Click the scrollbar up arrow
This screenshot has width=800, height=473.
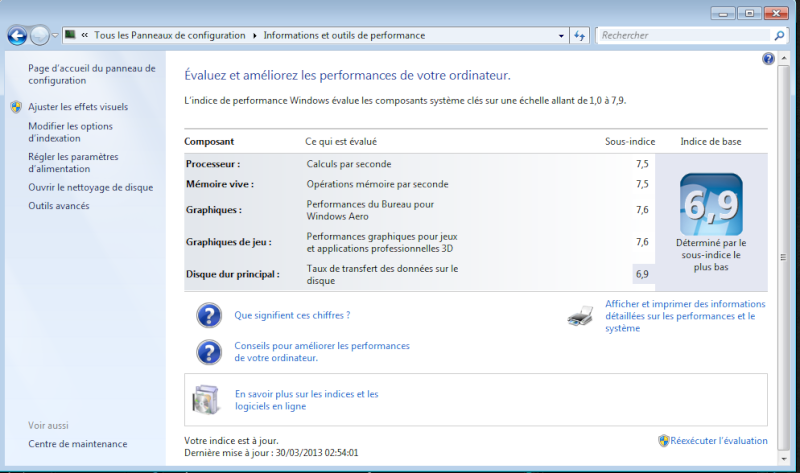tap(784, 57)
